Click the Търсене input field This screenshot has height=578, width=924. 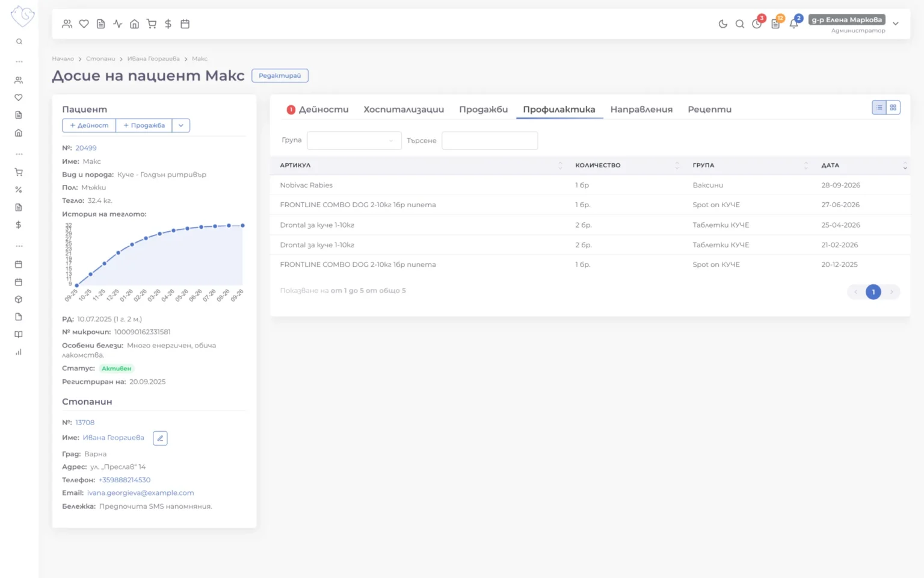click(490, 141)
